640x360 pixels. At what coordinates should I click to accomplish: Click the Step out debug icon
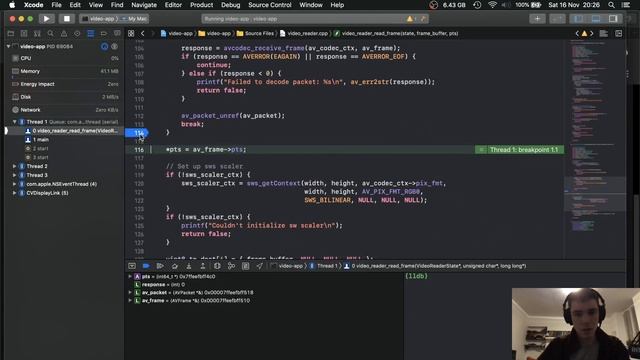coord(203,266)
